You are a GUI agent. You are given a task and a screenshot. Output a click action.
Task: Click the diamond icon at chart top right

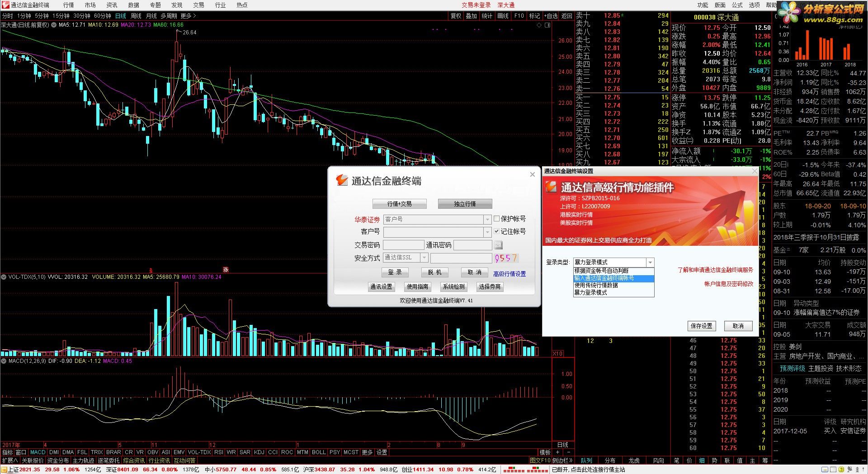(x=539, y=25)
